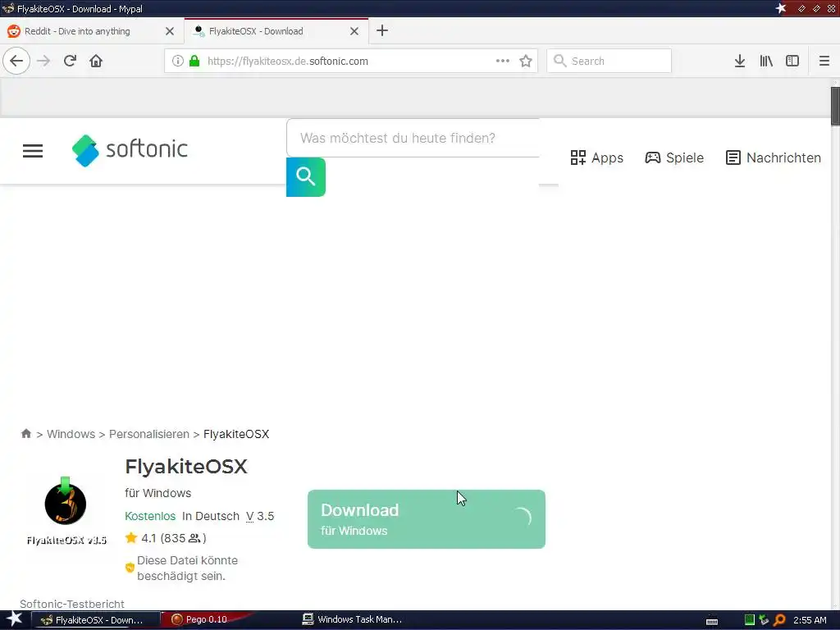Click the FlyakiteOSX - Down... taskbar button

[95, 620]
